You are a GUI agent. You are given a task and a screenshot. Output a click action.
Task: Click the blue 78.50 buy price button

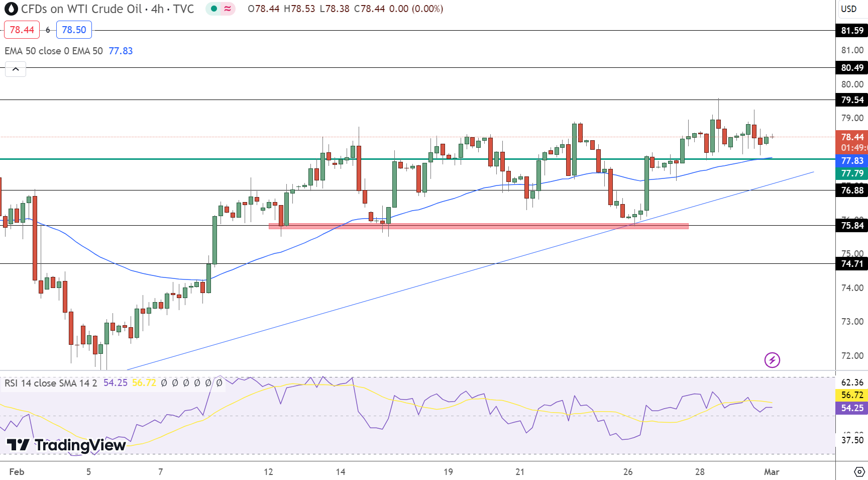(74, 30)
